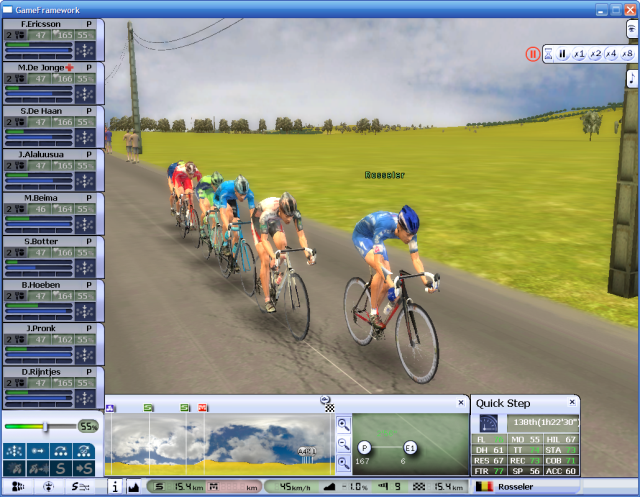
Task: Set race speed to x8
Action: 626,54
